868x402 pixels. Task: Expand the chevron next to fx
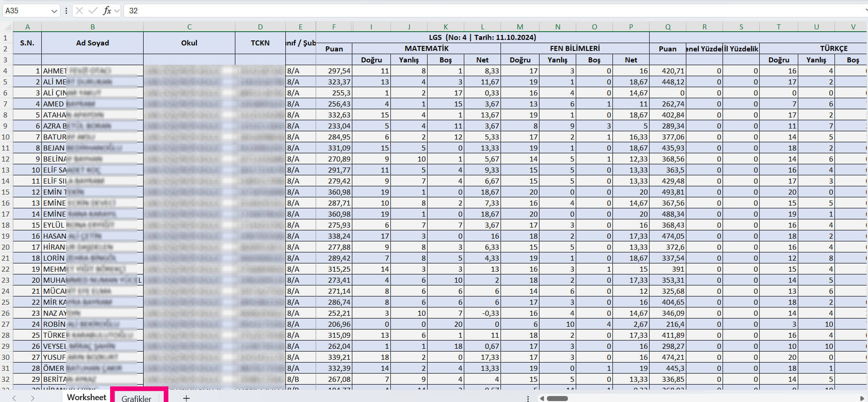click(x=117, y=11)
